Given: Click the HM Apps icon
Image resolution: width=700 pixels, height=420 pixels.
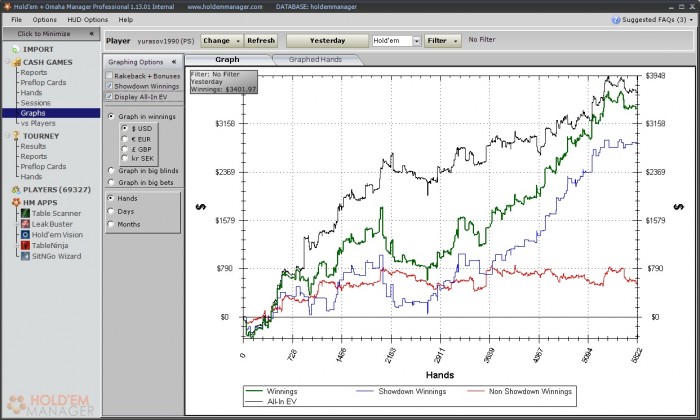Looking at the screenshot, I should coord(17,202).
